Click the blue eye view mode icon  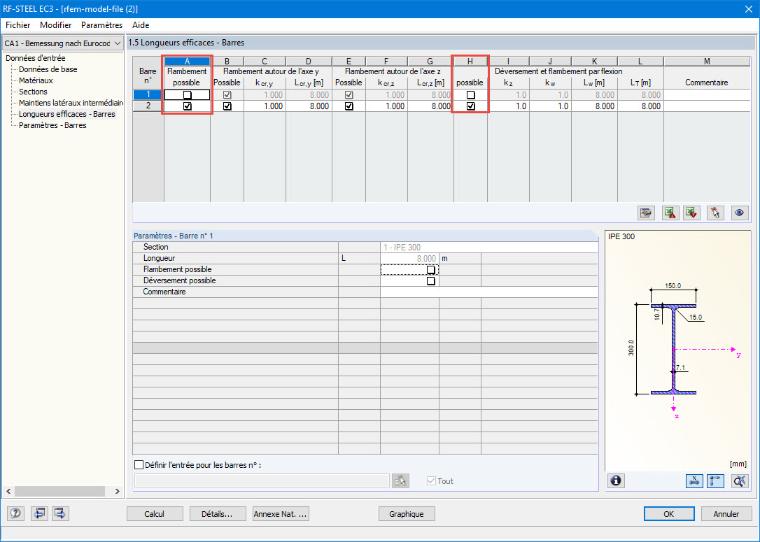[739, 212]
